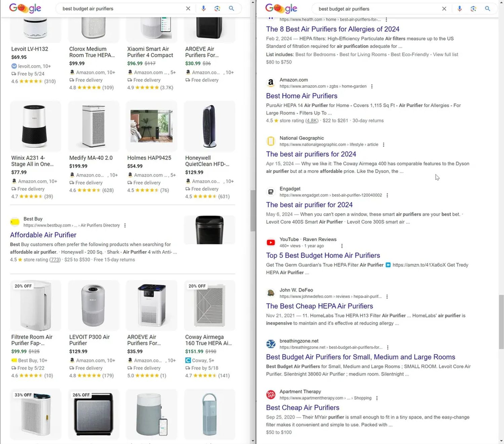This screenshot has width=504, height=444.
Task: Select Coway Airmega 160 product image
Action: (x=209, y=305)
